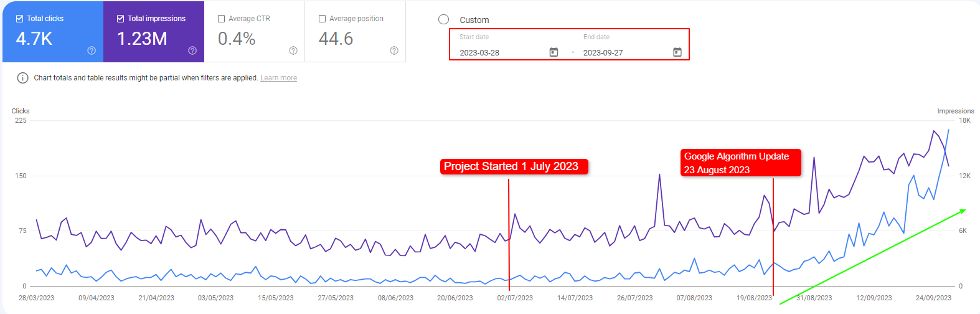Uncheck the Total clicks checkbox
Image resolution: width=980 pixels, height=314 pixels.
point(20,19)
